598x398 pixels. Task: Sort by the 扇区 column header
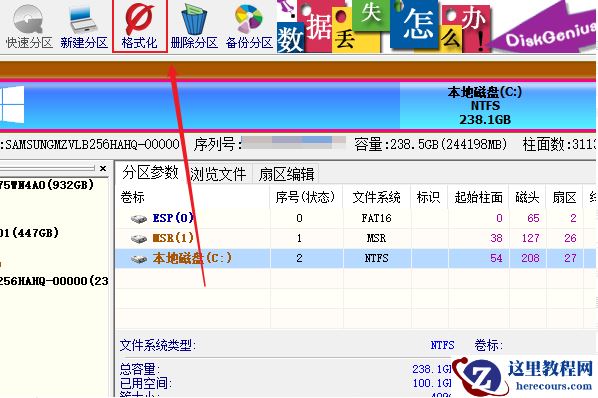[564, 197]
